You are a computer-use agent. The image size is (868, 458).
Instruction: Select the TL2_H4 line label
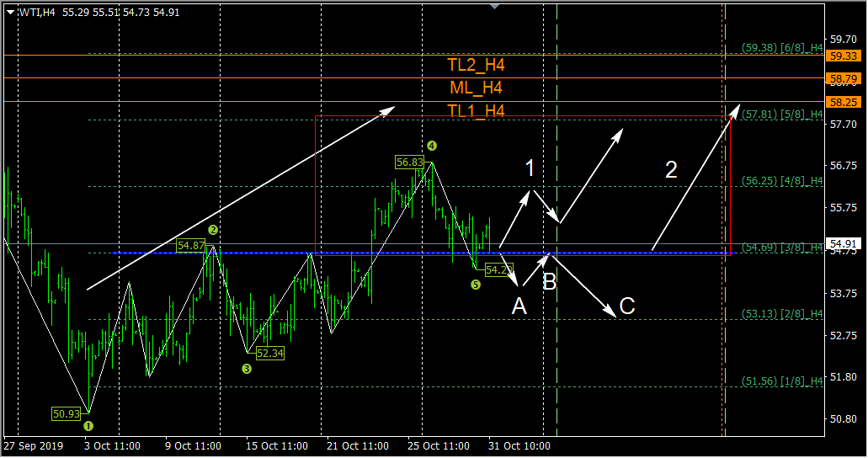click(476, 65)
